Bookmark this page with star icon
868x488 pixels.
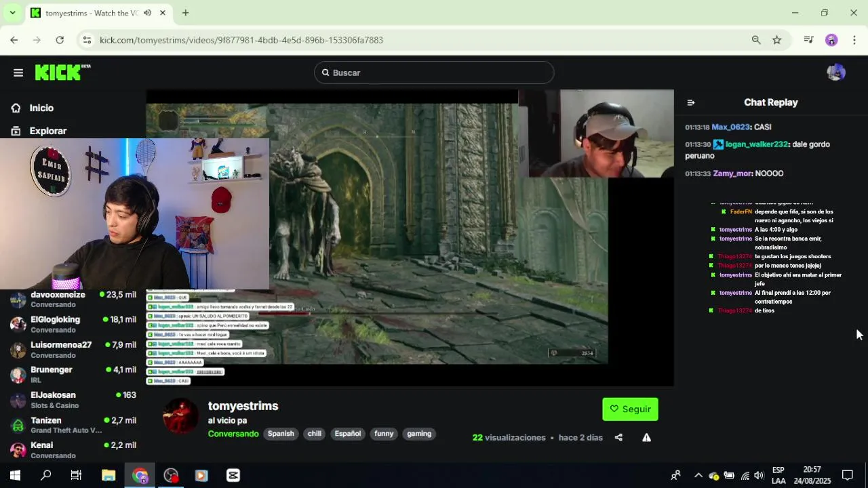[x=777, y=40]
